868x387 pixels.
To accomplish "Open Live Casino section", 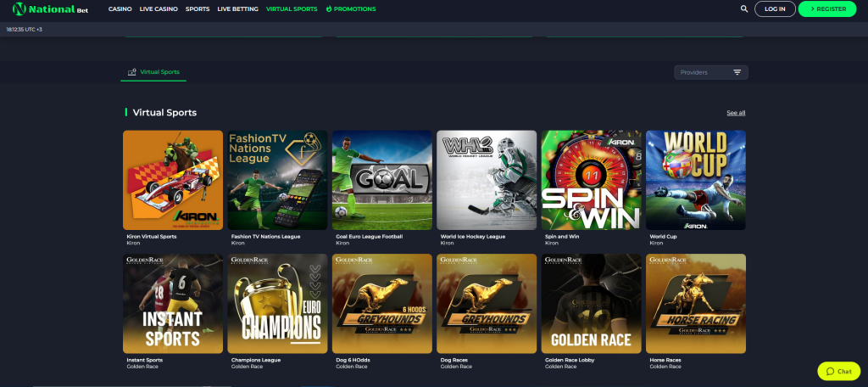I will click(x=160, y=9).
